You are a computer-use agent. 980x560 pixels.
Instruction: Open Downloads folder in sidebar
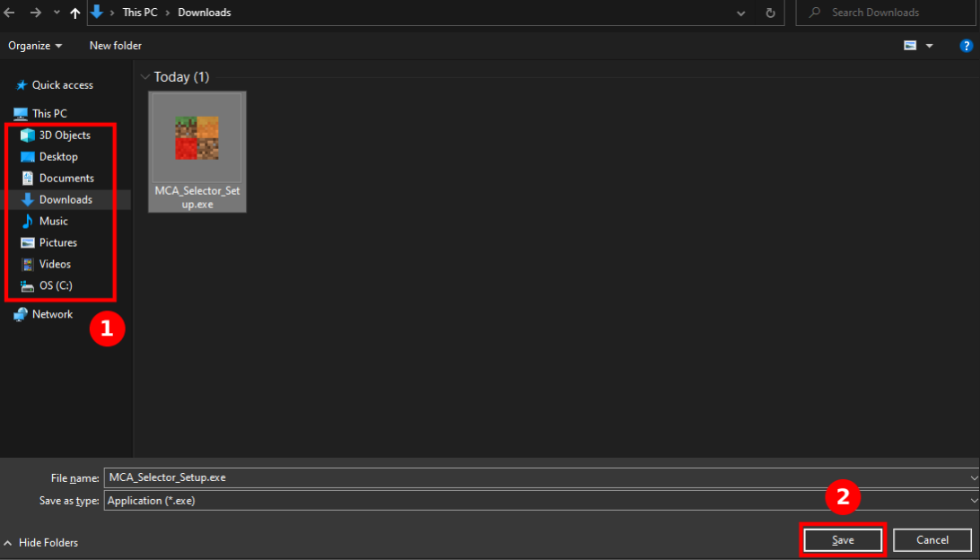(x=57, y=199)
